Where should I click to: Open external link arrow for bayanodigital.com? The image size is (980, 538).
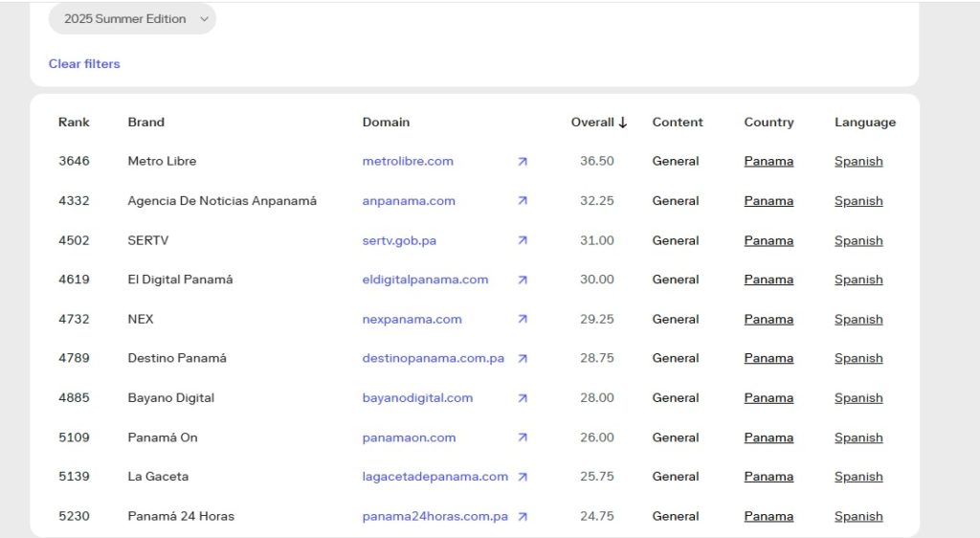click(523, 398)
